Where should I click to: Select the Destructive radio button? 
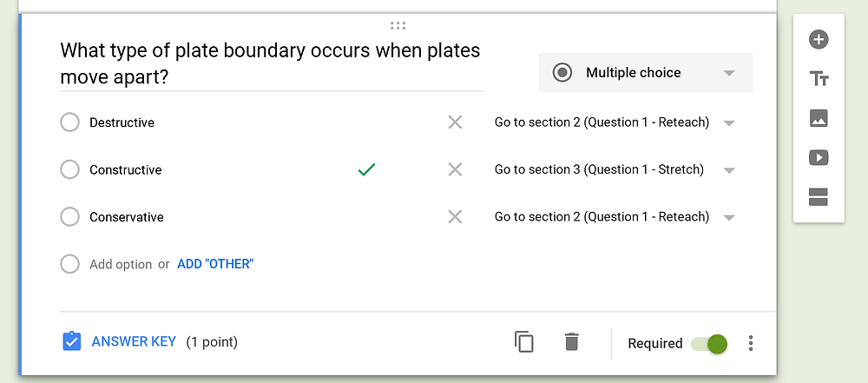point(69,122)
